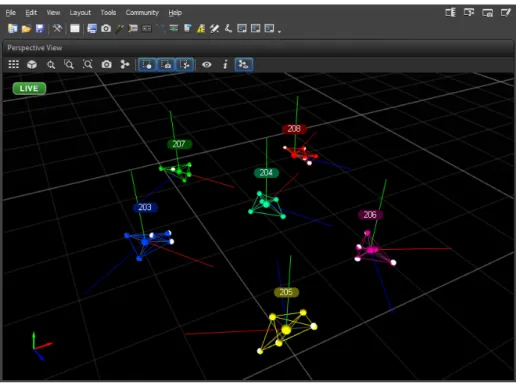Select rigid body label 203
This screenshot has width=516, height=383.
145,207
